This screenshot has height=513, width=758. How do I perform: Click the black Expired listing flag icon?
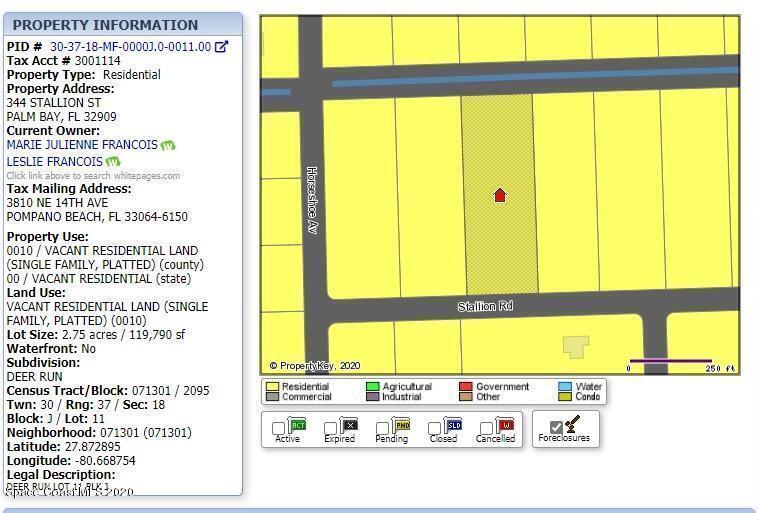[x=348, y=425]
